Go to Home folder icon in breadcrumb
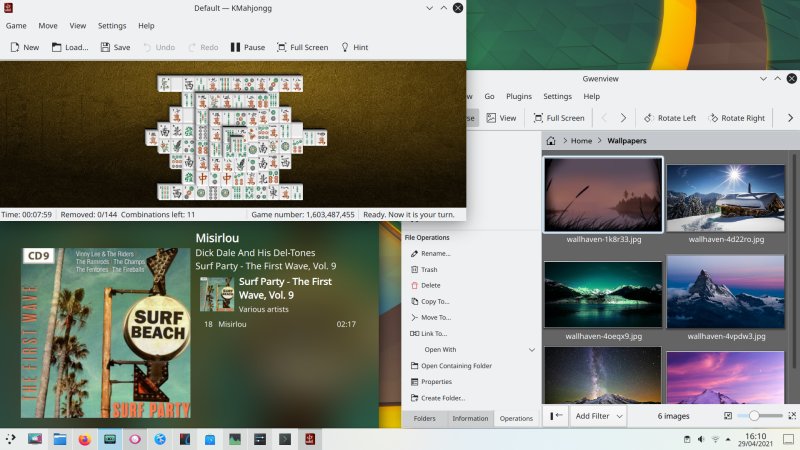The width and height of the screenshot is (800, 450). pos(551,141)
